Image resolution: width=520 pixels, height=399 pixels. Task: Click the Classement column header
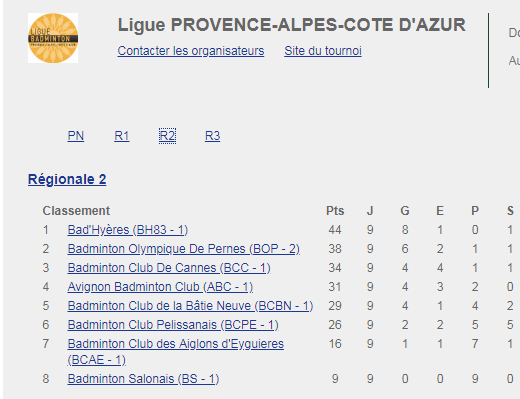click(76, 211)
